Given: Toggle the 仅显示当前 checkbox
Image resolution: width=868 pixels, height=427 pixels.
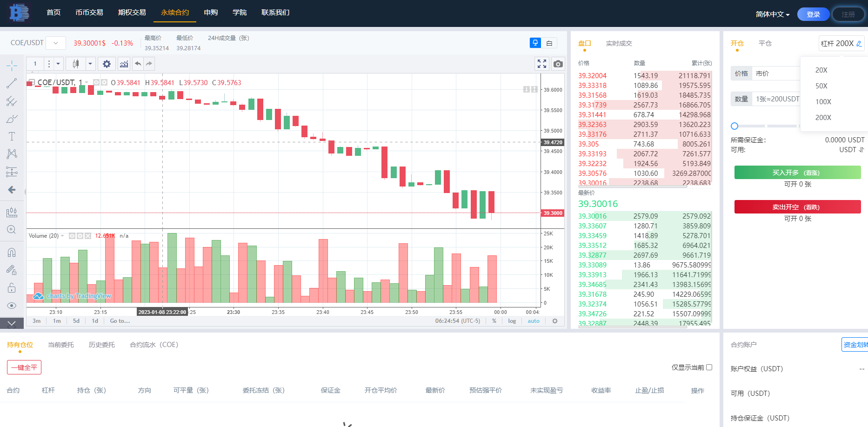Looking at the screenshot, I should [x=709, y=367].
